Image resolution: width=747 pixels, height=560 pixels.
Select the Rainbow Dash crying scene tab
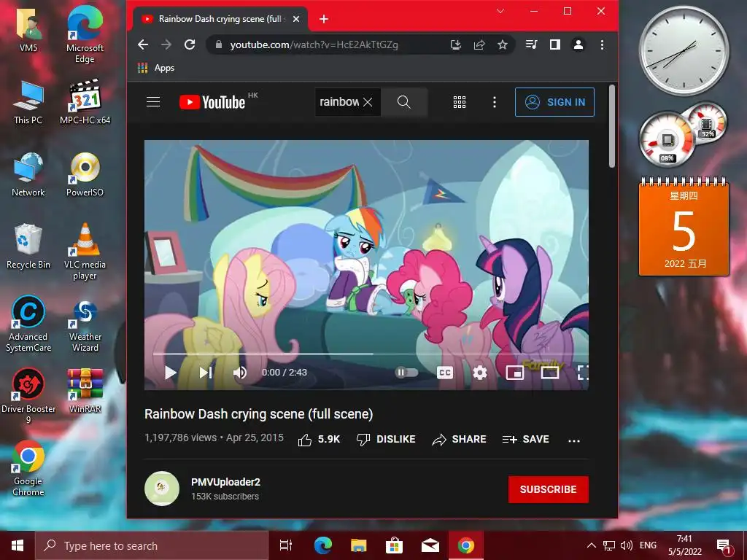point(220,19)
